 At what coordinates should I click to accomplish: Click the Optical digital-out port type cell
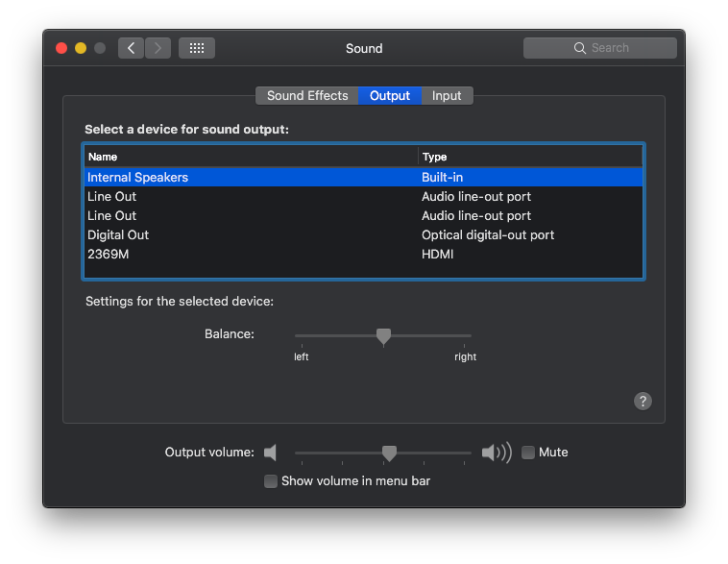pyautogui.click(x=488, y=235)
